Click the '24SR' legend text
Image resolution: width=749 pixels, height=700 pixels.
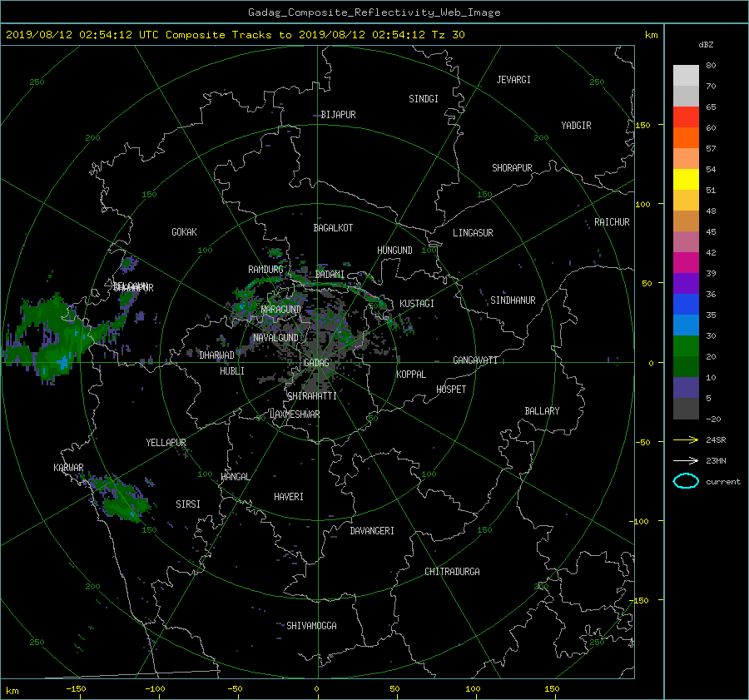[x=716, y=439]
